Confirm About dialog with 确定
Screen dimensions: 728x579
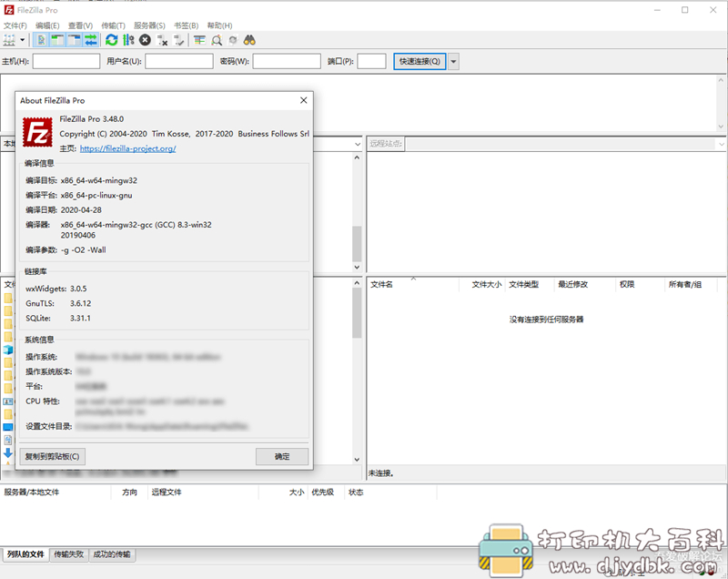pyautogui.click(x=282, y=456)
